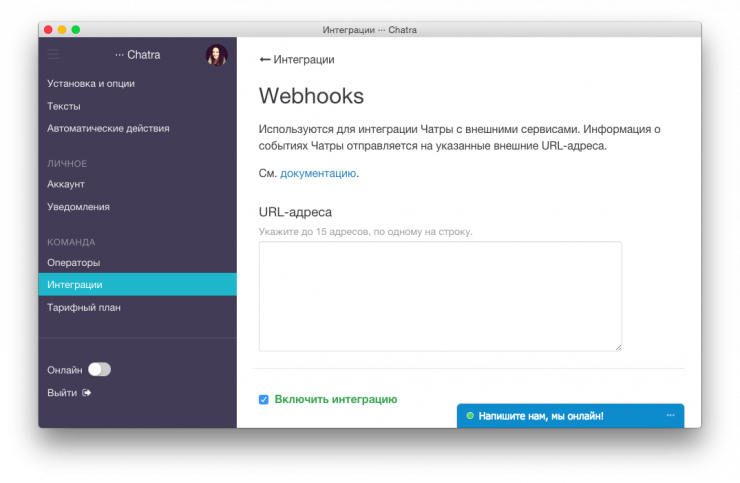The height and width of the screenshot is (483, 740).
Task: Open Тарифный план page
Action: click(x=84, y=308)
